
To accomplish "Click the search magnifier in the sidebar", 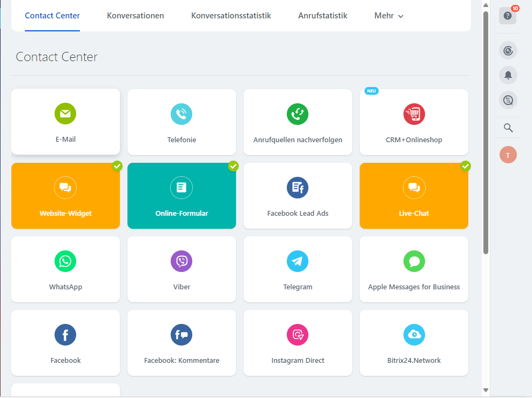I will [x=508, y=128].
